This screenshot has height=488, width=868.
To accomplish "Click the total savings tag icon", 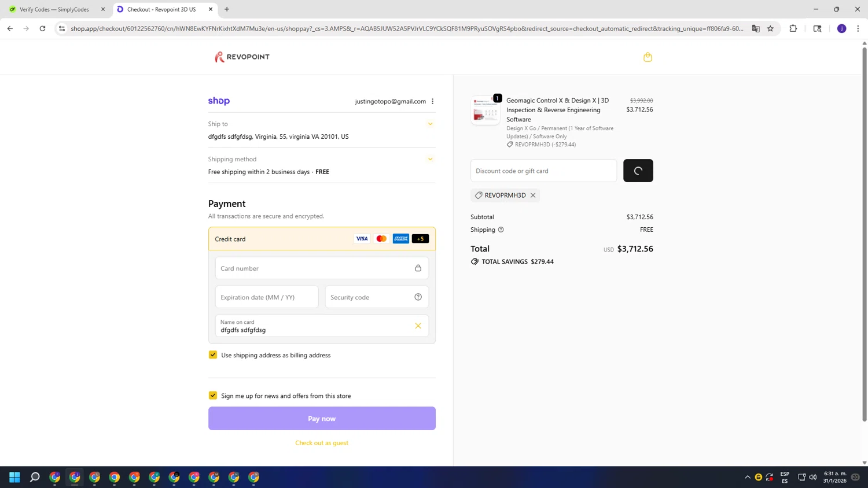I will click(x=475, y=261).
